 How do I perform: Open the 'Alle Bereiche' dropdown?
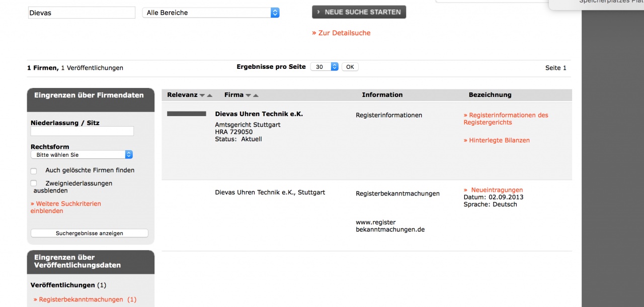point(211,13)
